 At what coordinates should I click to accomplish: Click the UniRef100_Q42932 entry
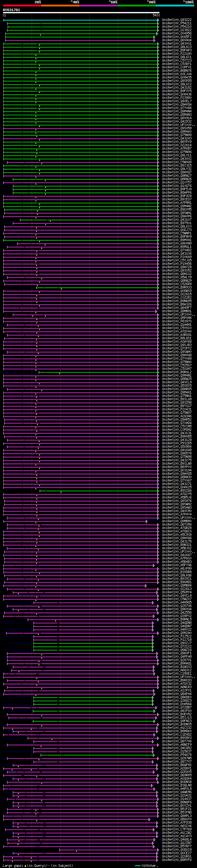[177, 121]
